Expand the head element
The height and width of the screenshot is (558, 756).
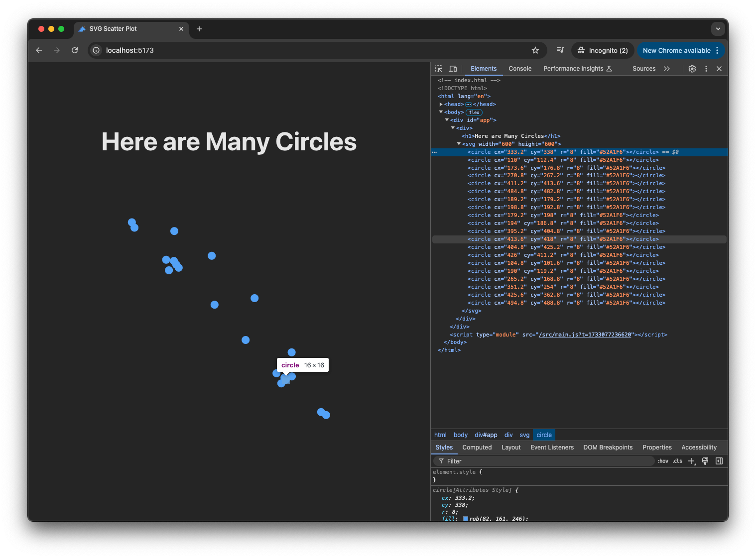coord(441,105)
